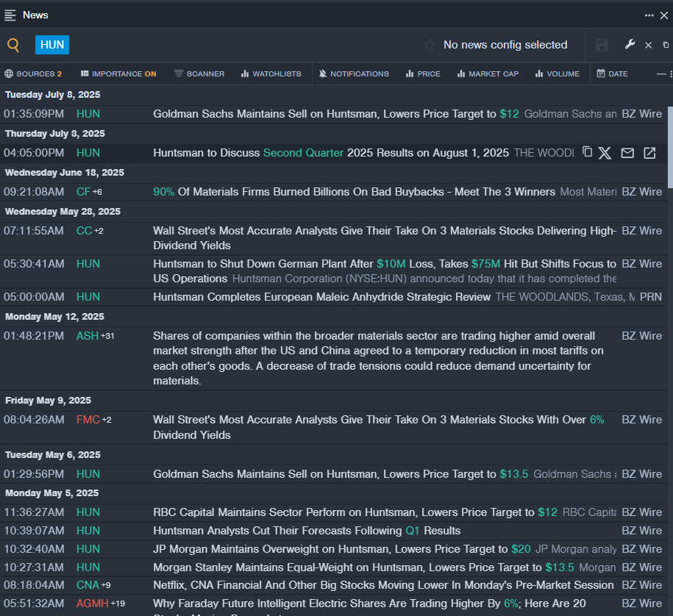Open Faraday Future shares trading higher headline
Viewport: 673px width, 616px height.
[369, 604]
